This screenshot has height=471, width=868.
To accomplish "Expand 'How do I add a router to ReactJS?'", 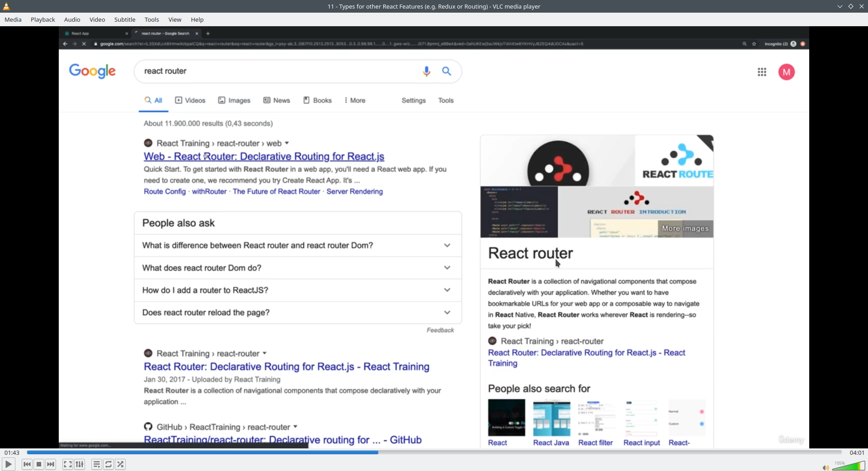I will tap(298, 290).
